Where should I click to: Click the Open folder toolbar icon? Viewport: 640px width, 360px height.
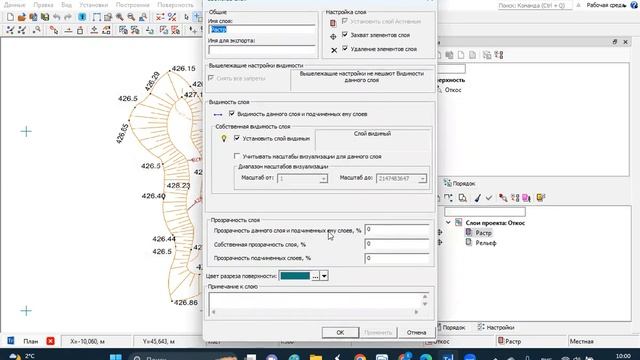[x=22, y=17]
